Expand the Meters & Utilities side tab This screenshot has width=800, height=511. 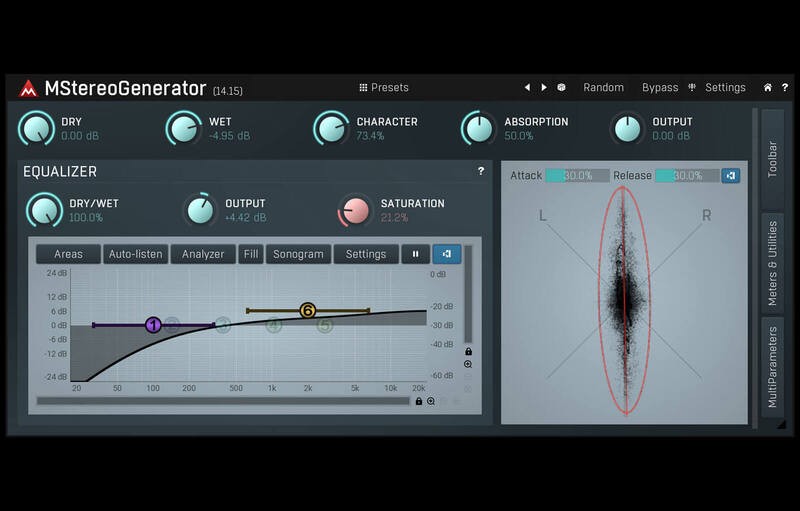tap(772, 263)
